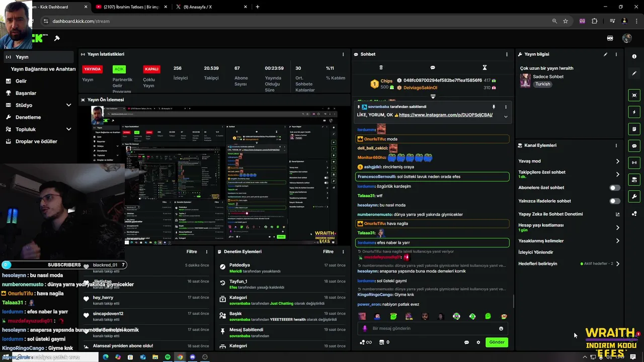644x362 pixels.
Task: Click the Turkish language tag
Action: tap(543, 84)
